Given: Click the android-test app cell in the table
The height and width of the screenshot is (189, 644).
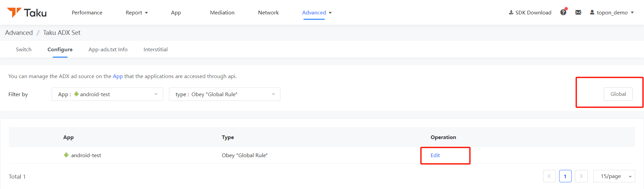Looking at the screenshot, I should [83, 155].
